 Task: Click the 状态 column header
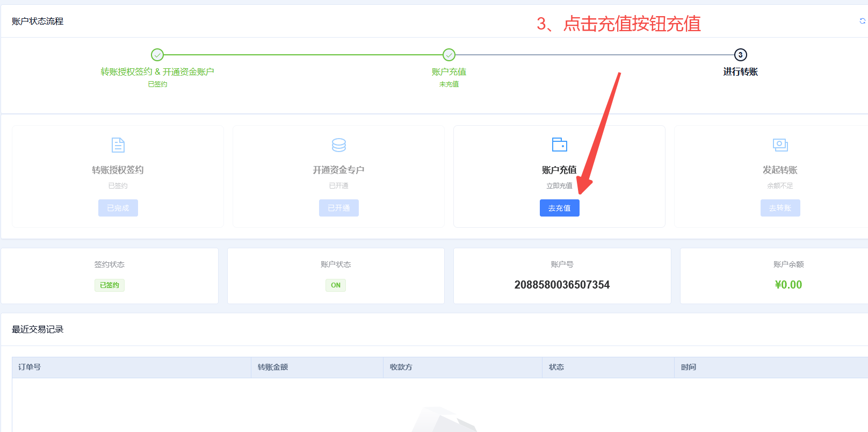(556, 367)
